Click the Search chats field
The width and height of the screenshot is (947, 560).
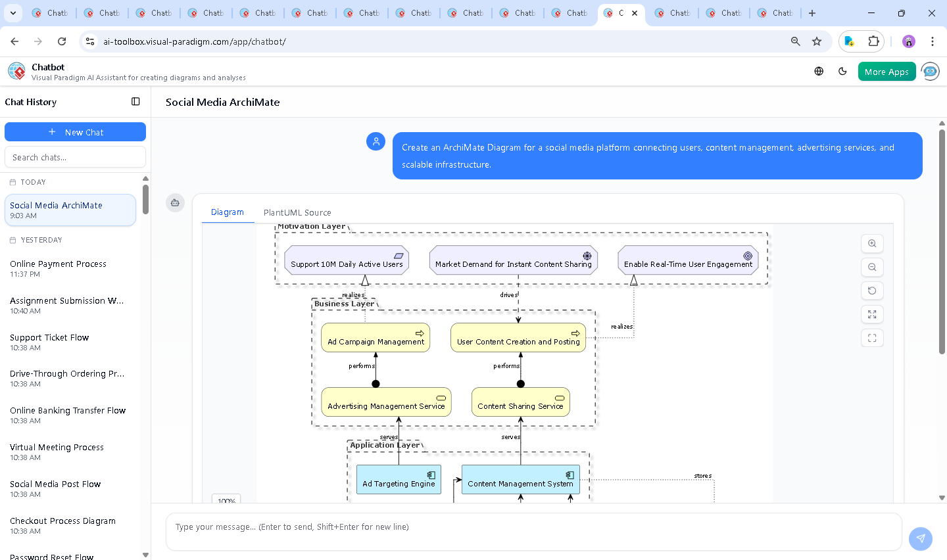(75, 156)
